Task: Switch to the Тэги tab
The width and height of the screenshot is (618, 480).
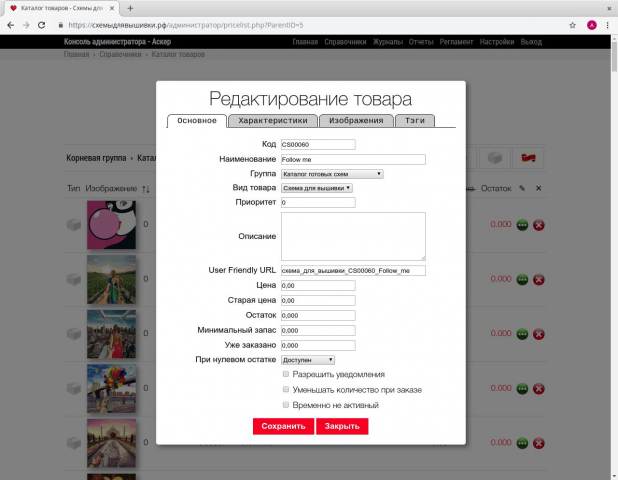Action: click(x=415, y=121)
